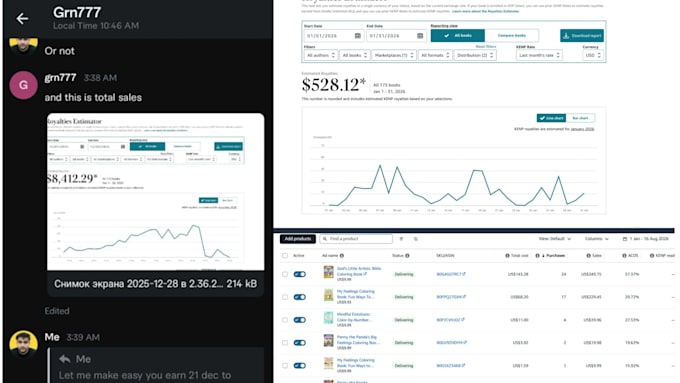Click the icon right of the filter funnel

coord(415,239)
